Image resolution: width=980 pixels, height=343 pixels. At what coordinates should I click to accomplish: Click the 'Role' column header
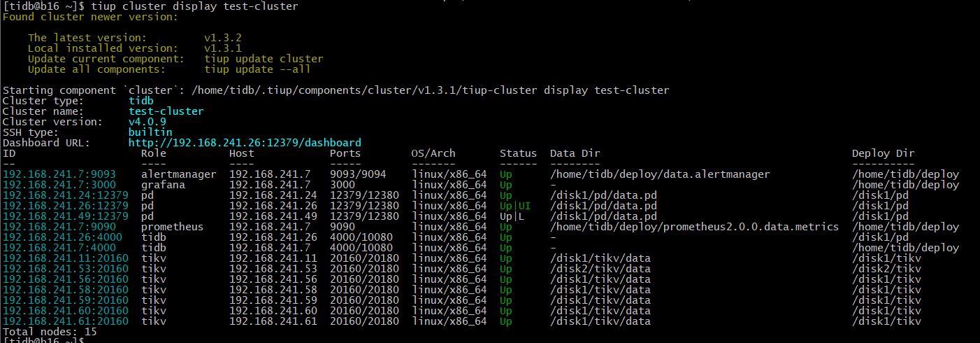coord(154,153)
